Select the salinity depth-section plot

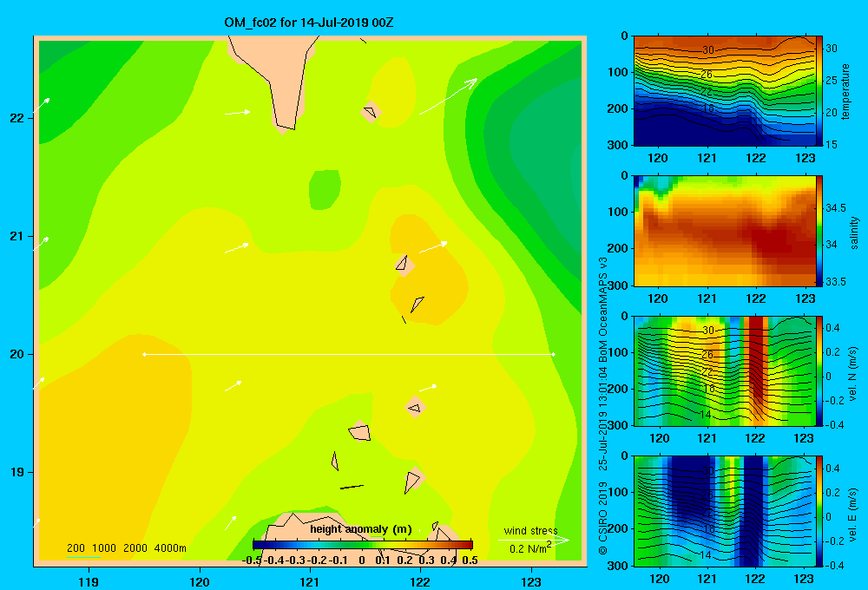point(725,231)
